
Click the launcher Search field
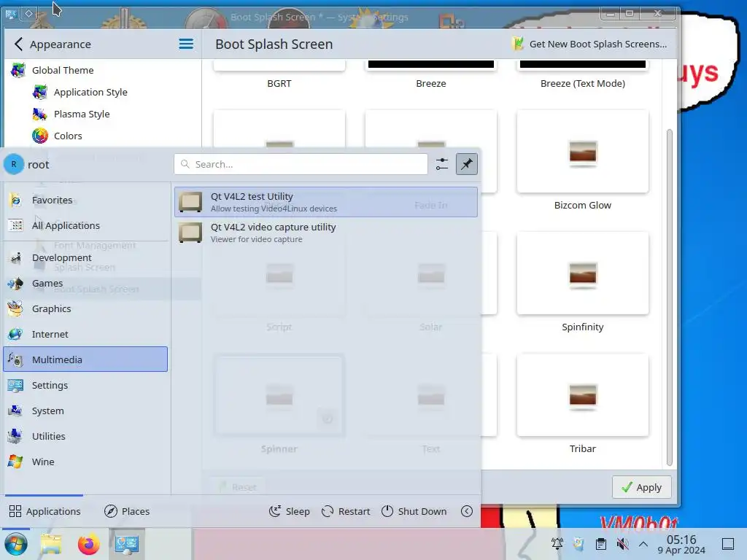(301, 164)
